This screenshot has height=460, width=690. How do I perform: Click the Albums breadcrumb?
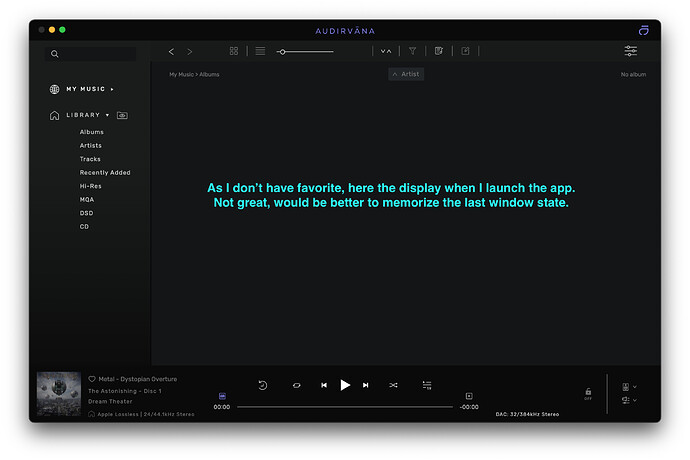(209, 74)
